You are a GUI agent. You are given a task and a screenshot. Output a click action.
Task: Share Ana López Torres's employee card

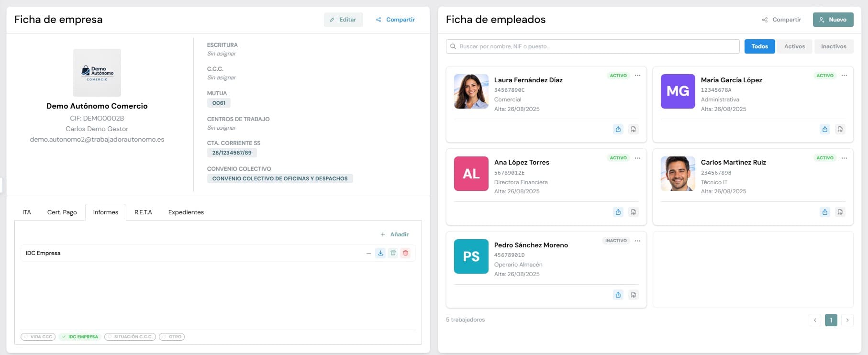tap(618, 212)
